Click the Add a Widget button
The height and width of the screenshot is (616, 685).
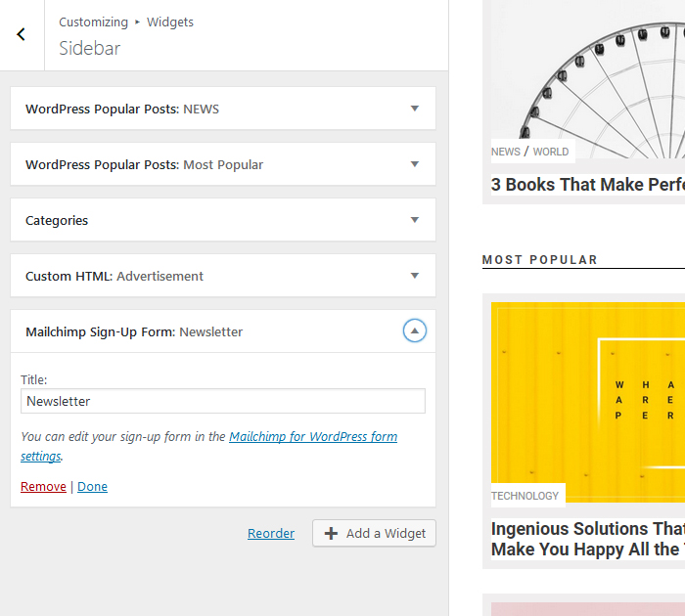click(x=374, y=533)
